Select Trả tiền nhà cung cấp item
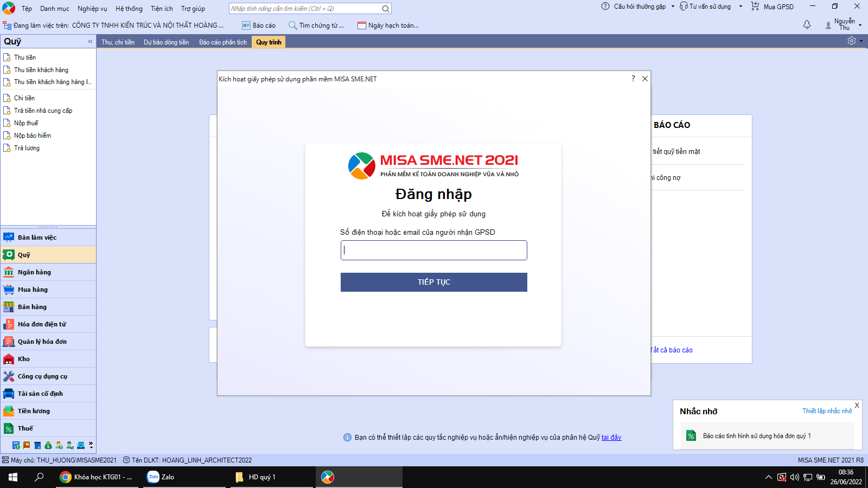This screenshot has height=488, width=868. click(43, 111)
